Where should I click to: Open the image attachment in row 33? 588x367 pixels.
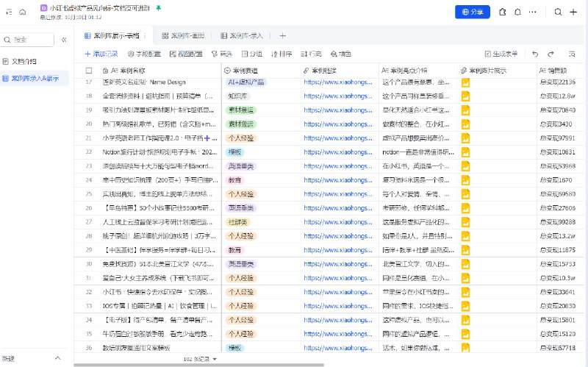pyautogui.click(x=465, y=306)
